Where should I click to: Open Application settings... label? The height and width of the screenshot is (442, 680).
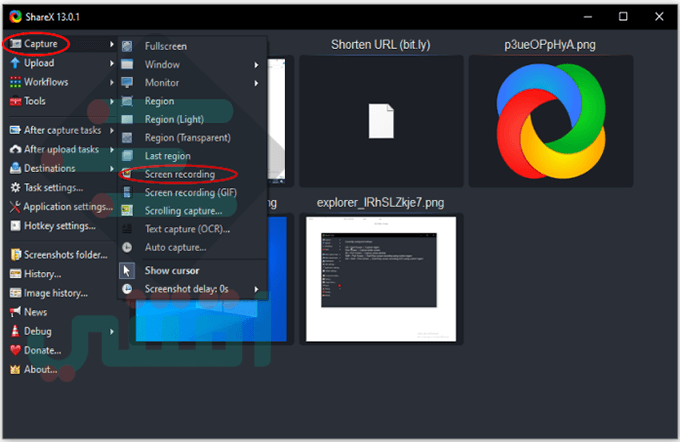click(x=68, y=207)
